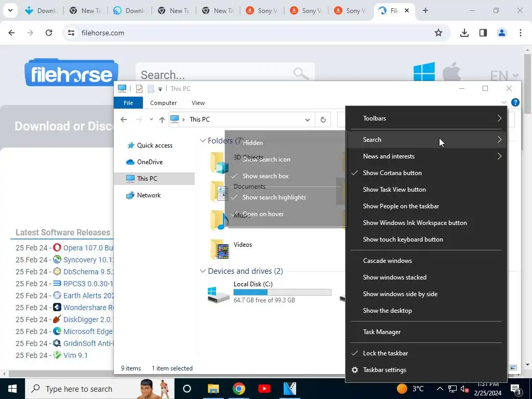532x399 pixels.
Task: Open the EN language dropdown
Action: (x=504, y=75)
